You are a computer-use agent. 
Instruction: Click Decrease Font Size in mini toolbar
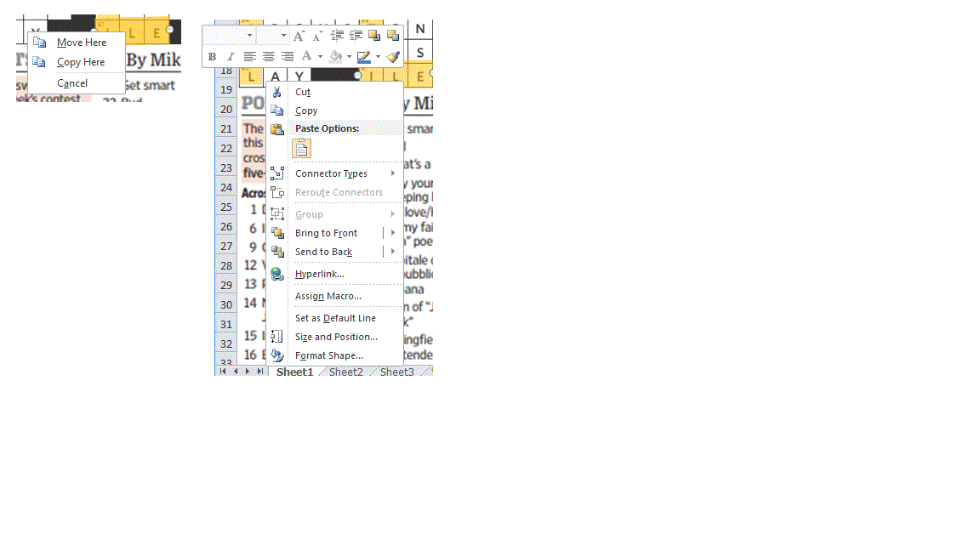317,36
